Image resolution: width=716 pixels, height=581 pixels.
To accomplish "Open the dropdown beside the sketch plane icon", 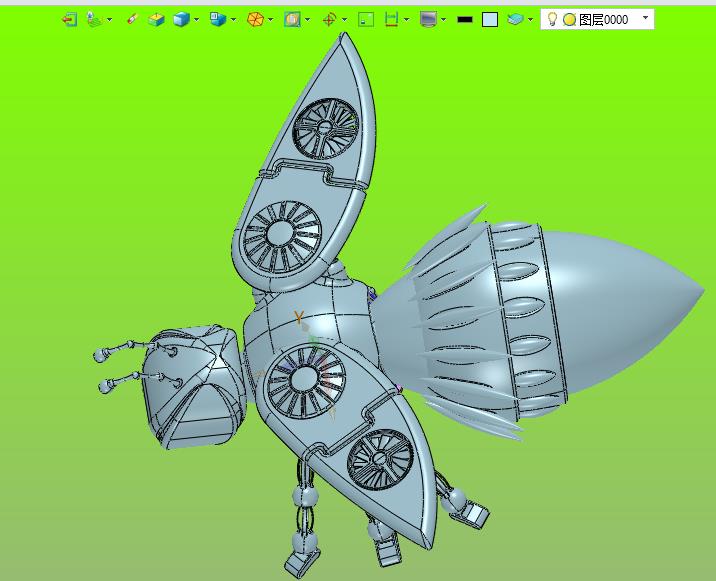I will 110,20.
